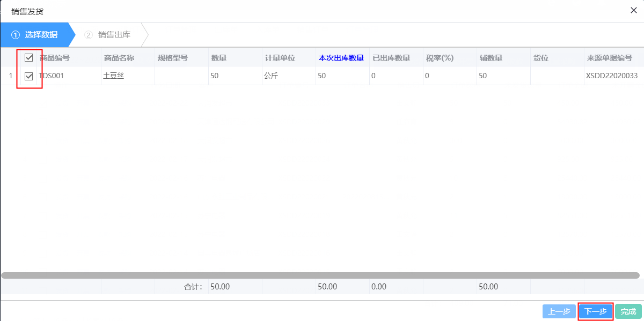Viewport: 644px width, 321px height.
Task: Select the XSDD22020033 source document cell
Action: 613,75
